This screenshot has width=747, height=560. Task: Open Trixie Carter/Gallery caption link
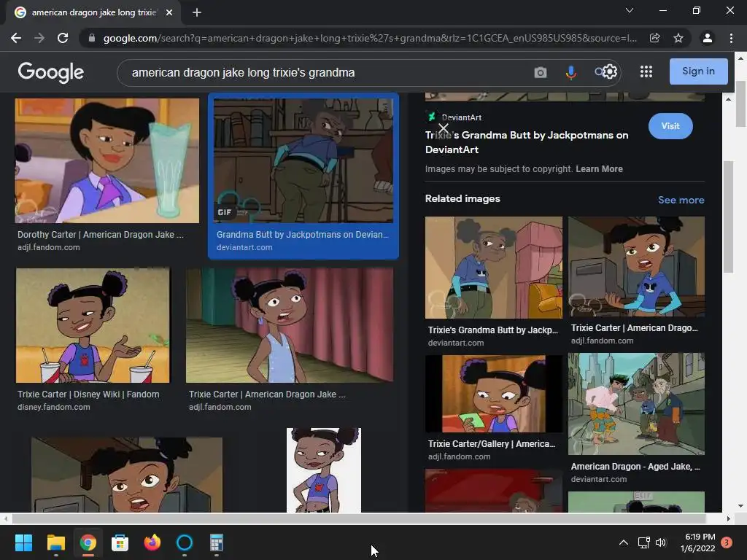click(x=492, y=444)
